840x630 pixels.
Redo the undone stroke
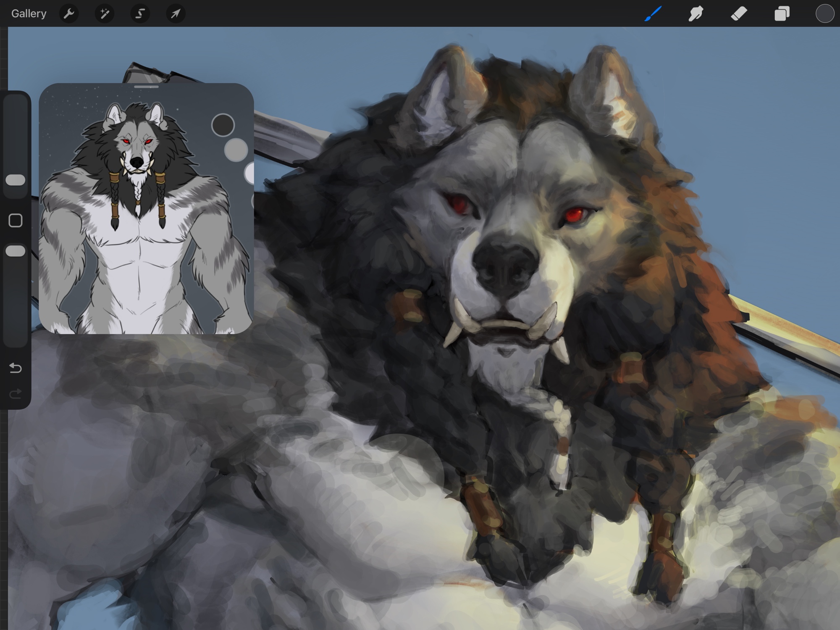[x=16, y=394]
